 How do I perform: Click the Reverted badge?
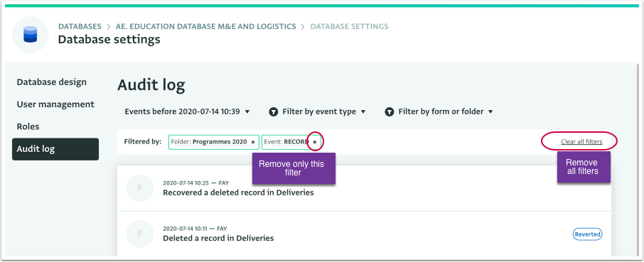point(587,234)
